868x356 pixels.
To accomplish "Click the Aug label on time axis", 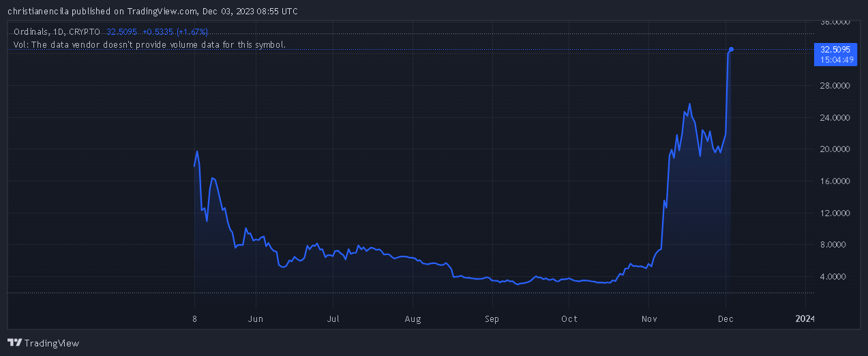I will (413, 318).
